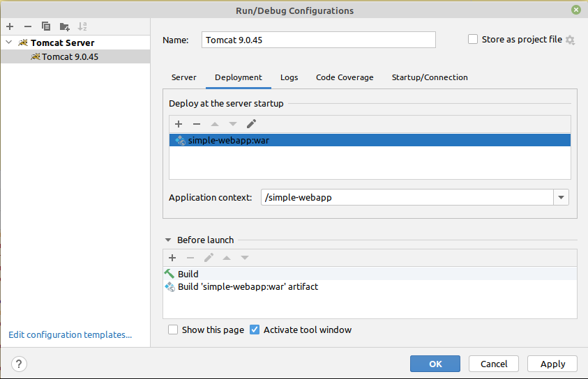
Task: Go to the Code Coverage tab
Action: [345, 77]
